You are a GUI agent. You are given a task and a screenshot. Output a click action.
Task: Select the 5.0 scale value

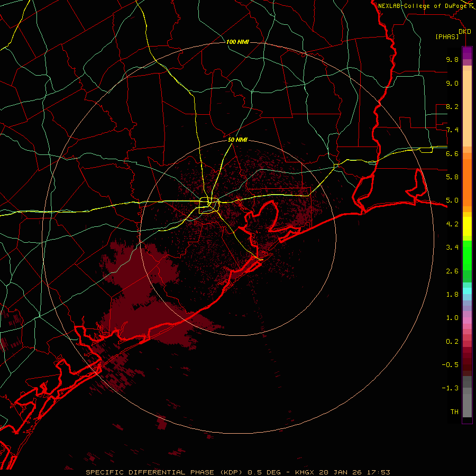point(452,200)
